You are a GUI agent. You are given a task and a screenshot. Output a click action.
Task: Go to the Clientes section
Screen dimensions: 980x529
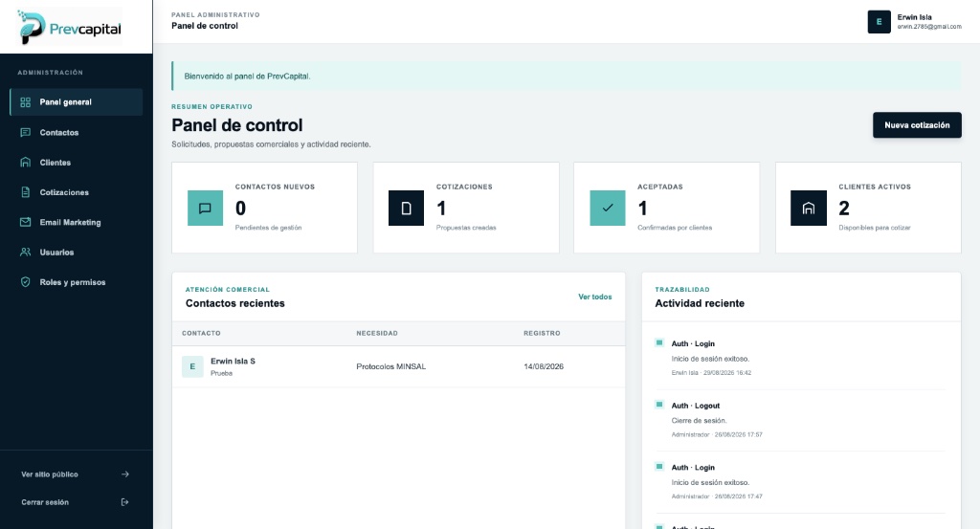click(77, 163)
